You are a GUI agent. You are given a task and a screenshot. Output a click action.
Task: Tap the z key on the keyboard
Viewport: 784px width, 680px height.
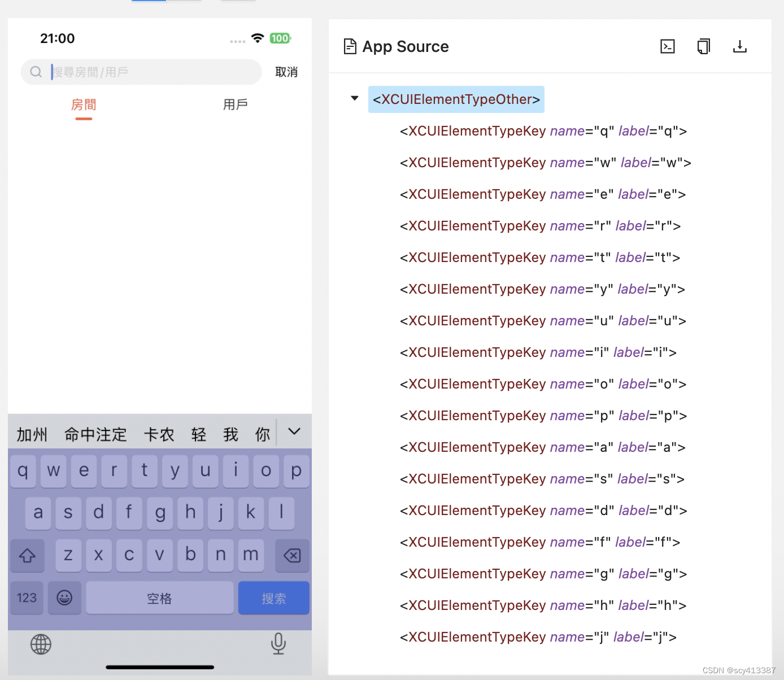(x=68, y=555)
